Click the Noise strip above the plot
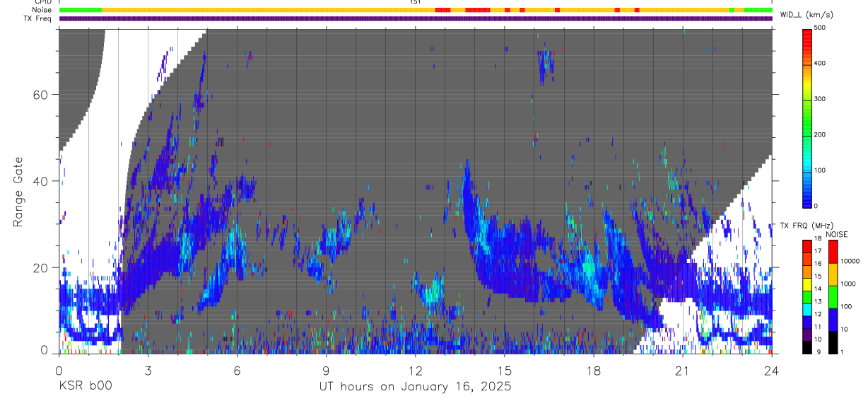 pyautogui.click(x=416, y=10)
